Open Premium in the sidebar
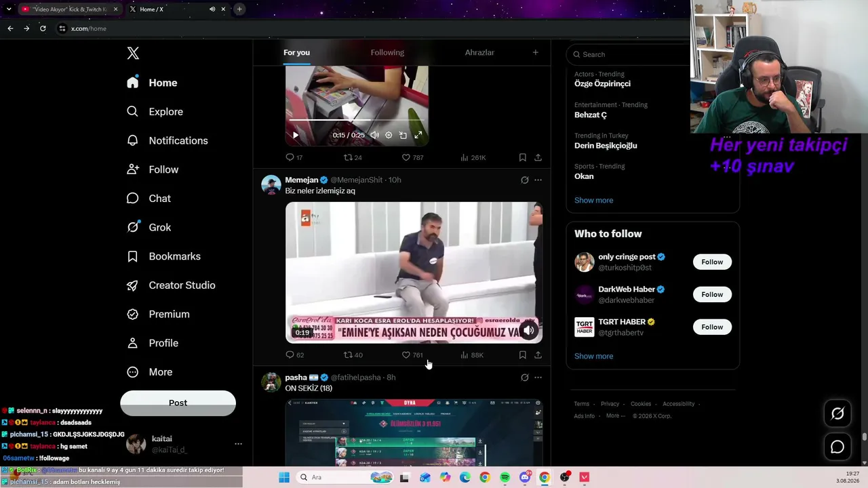Image resolution: width=868 pixels, height=488 pixels. 158,314
